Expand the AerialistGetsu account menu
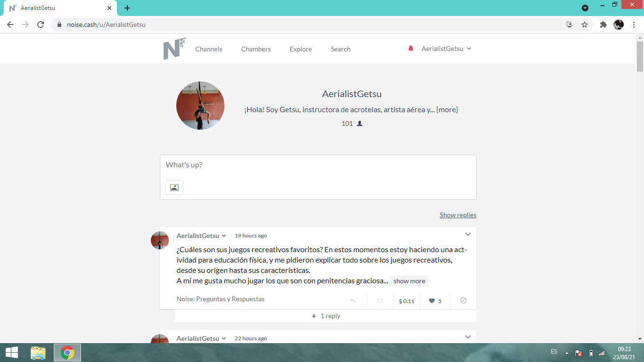Image resolution: width=644 pixels, height=362 pixels. (x=446, y=49)
